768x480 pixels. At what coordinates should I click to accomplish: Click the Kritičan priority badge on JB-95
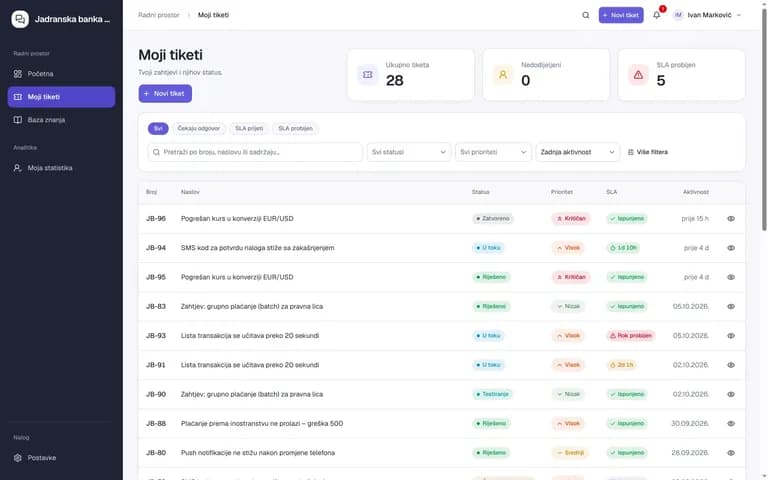tap(571, 277)
